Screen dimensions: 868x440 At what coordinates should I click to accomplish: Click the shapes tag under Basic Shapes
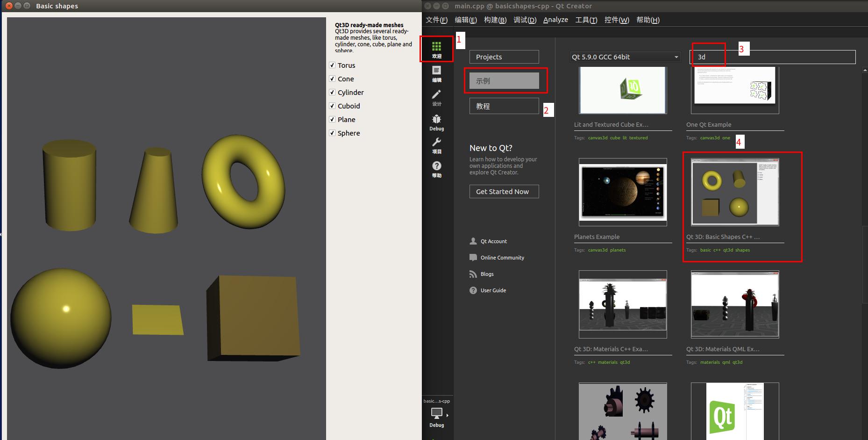pos(742,250)
